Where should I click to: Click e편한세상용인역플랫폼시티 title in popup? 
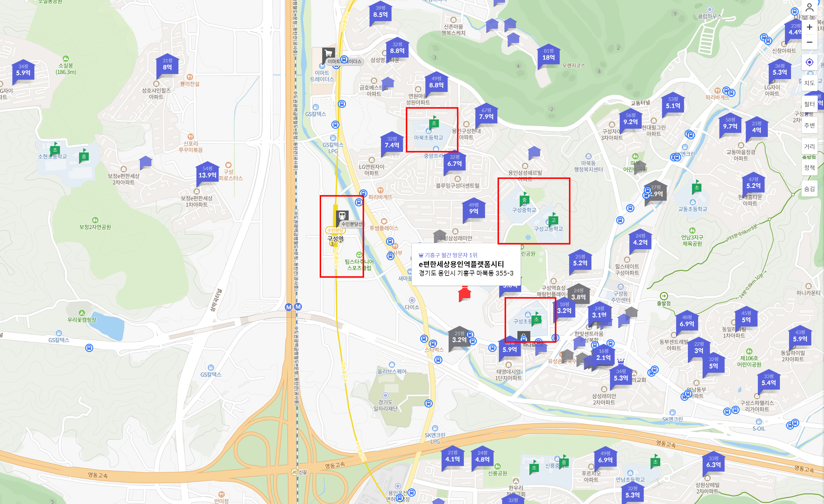pyautogui.click(x=461, y=264)
